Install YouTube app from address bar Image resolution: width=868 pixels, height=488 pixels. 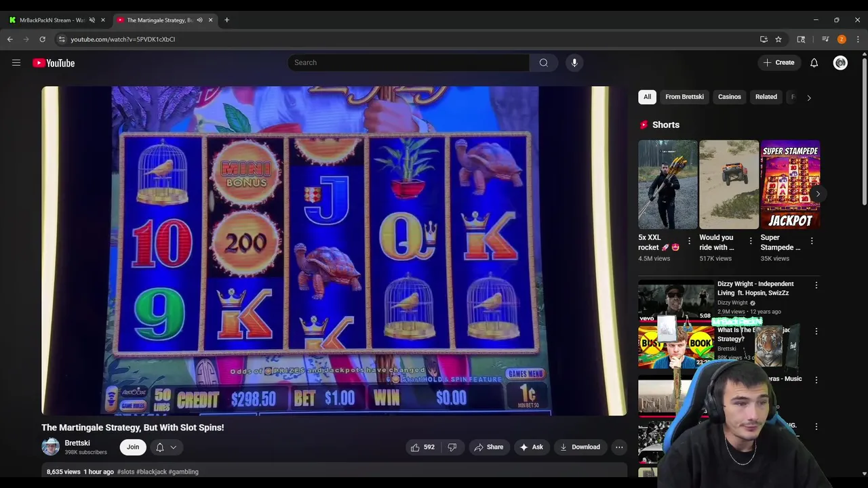(764, 39)
